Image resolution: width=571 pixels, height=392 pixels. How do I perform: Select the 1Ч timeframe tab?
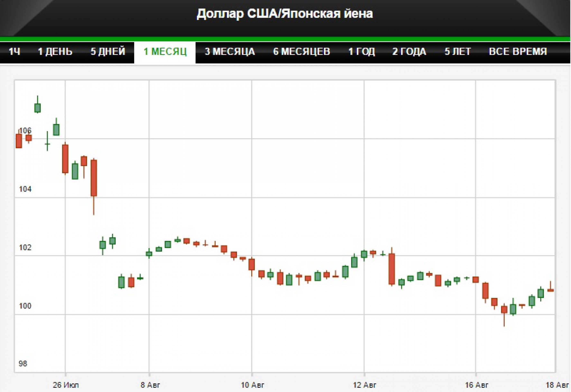pos(14,52)
